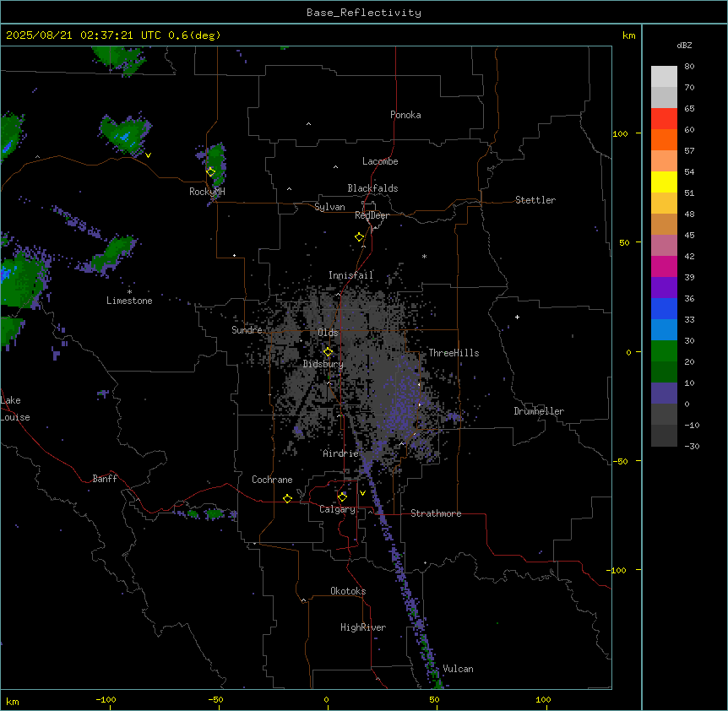Click the 80 value on the dBZ scale

(x=689, y=67)
